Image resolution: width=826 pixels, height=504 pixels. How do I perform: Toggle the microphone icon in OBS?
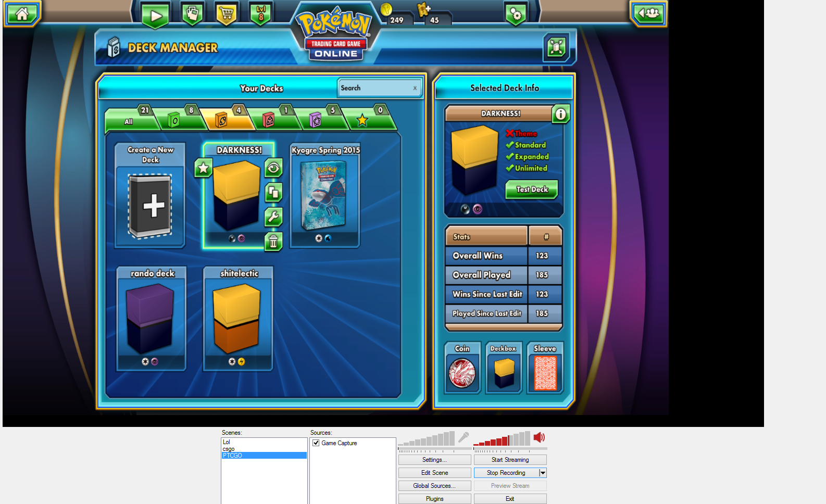point(464,437)
